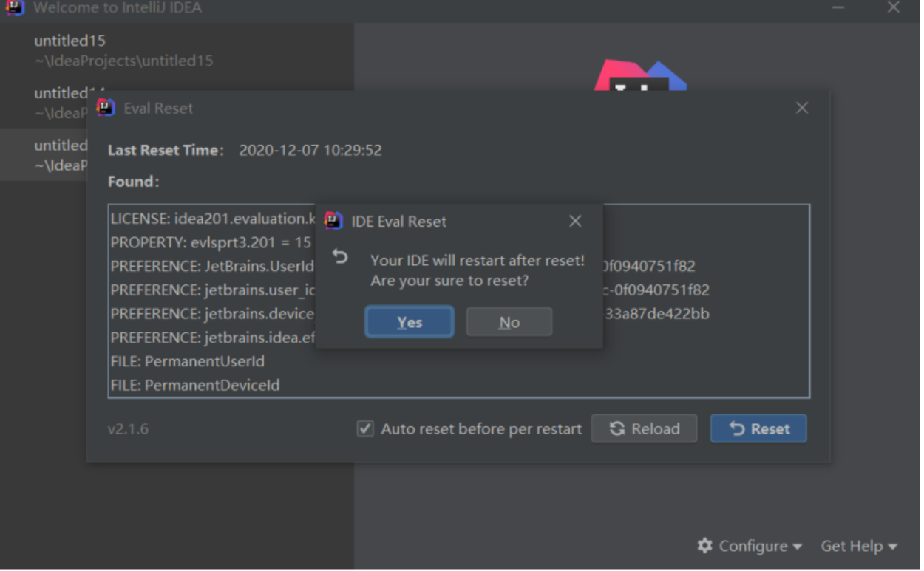Click the Reload button
Screen dimensions: 924x571
[x=644, y=428]
